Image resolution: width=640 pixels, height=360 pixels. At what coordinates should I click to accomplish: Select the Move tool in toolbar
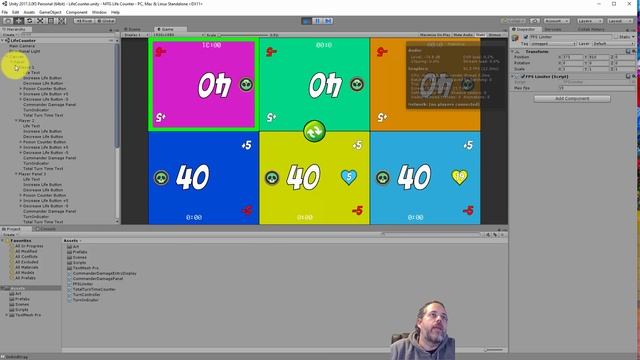[x=19, y=20]
